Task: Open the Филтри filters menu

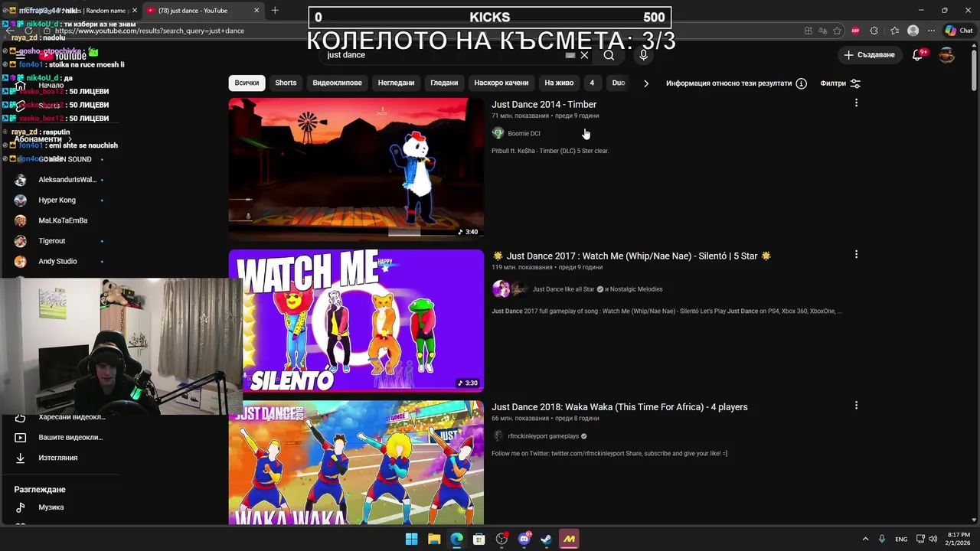Action: pos(841,83)
